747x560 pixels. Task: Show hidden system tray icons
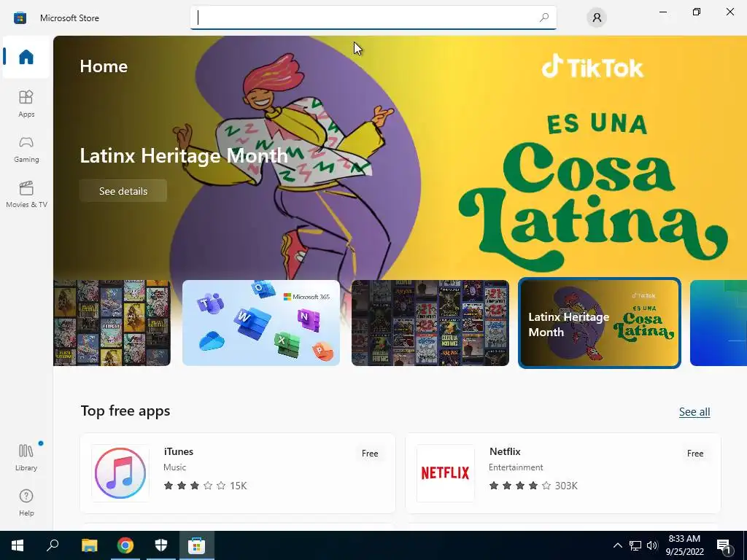pos(617,545)
